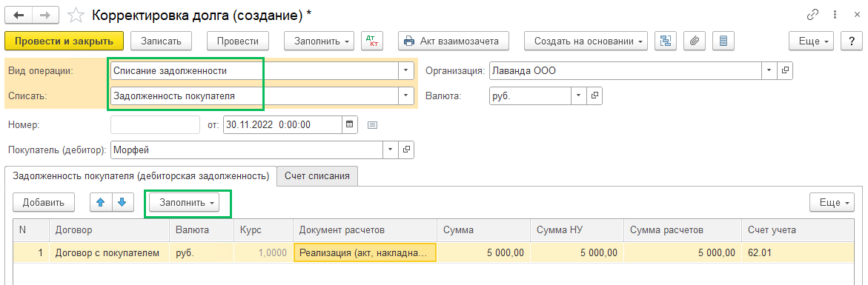Click the Курс column header
The image size is (868, 285).
[263, 229]
